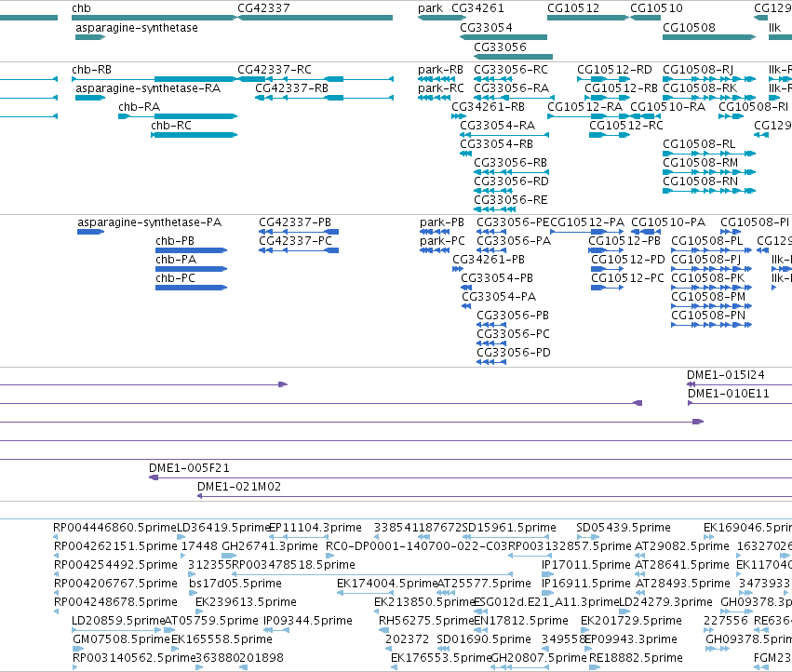The width and height of the screenshot is (792, 672).
Task: Click protein CG33054-PB
Action: pos(466,288)
